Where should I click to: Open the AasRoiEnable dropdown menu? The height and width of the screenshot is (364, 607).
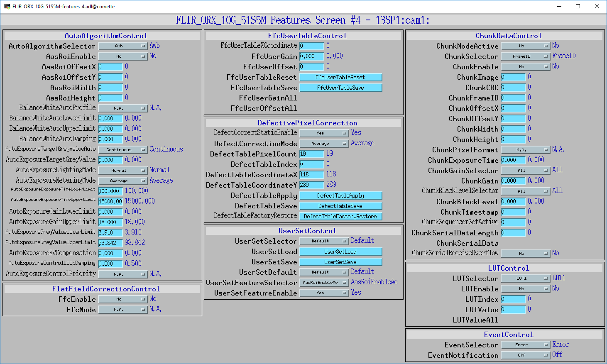[123, 56]
